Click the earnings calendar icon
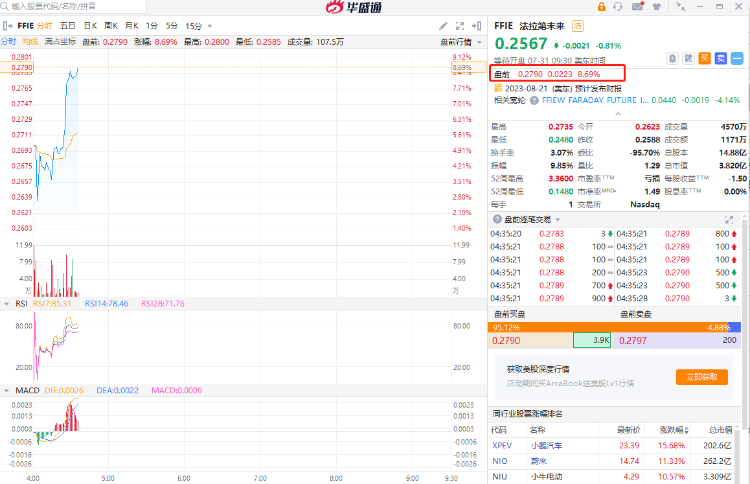 498,88
